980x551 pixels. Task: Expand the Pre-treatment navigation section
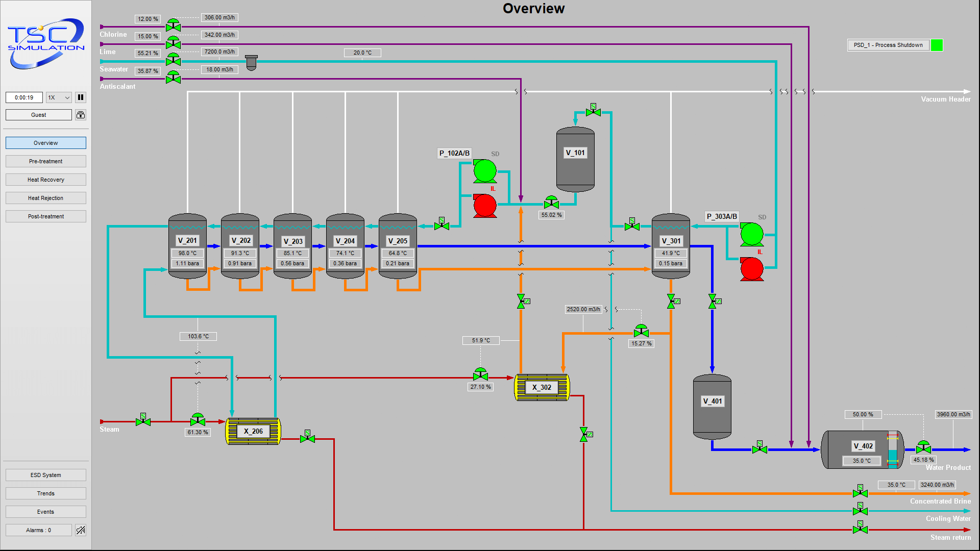point(45,161)
